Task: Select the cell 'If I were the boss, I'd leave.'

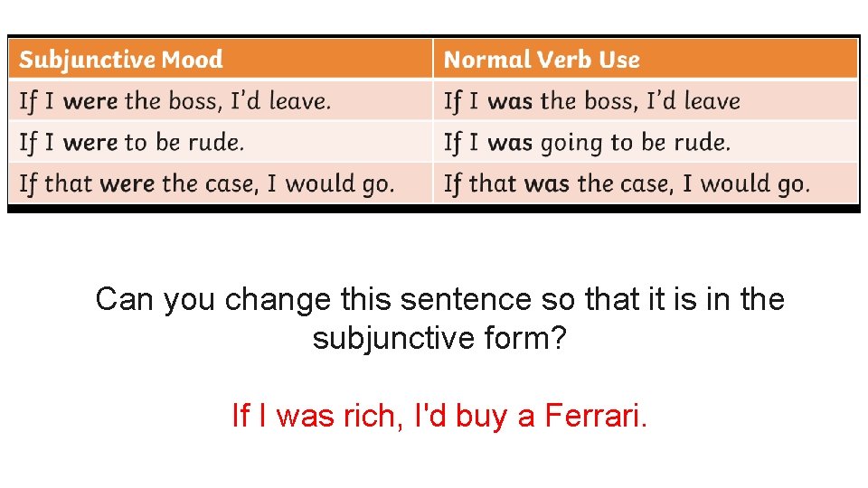Action: [x=221, y=100]
